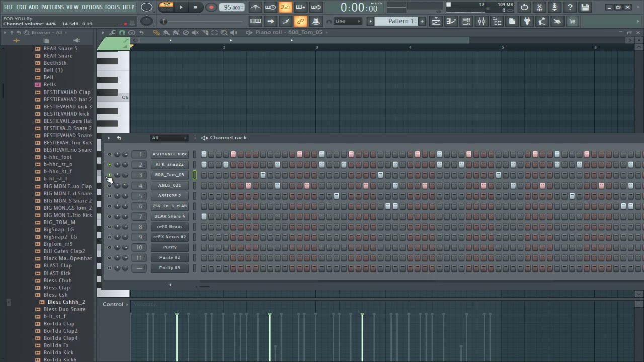
Task: Click the microphone one-click recording icon
Action: 554,7
